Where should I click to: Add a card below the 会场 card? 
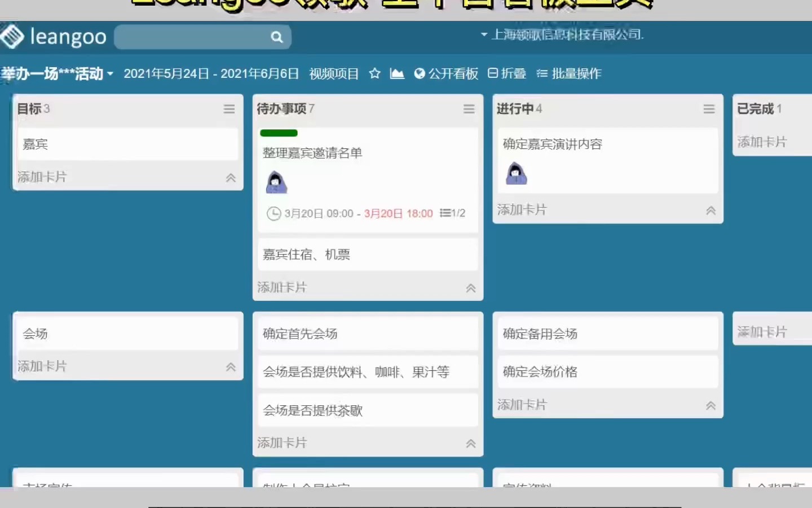point(42,366)
